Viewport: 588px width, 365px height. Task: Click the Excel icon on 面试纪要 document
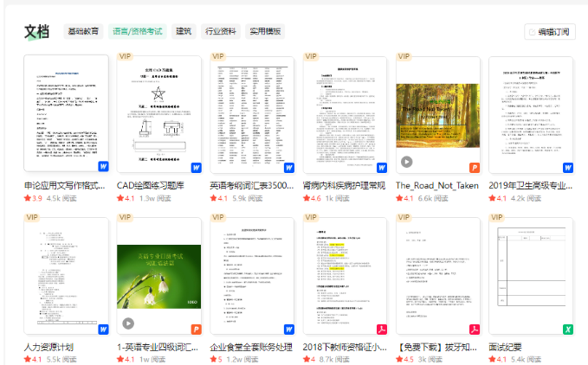click(567, 329)
